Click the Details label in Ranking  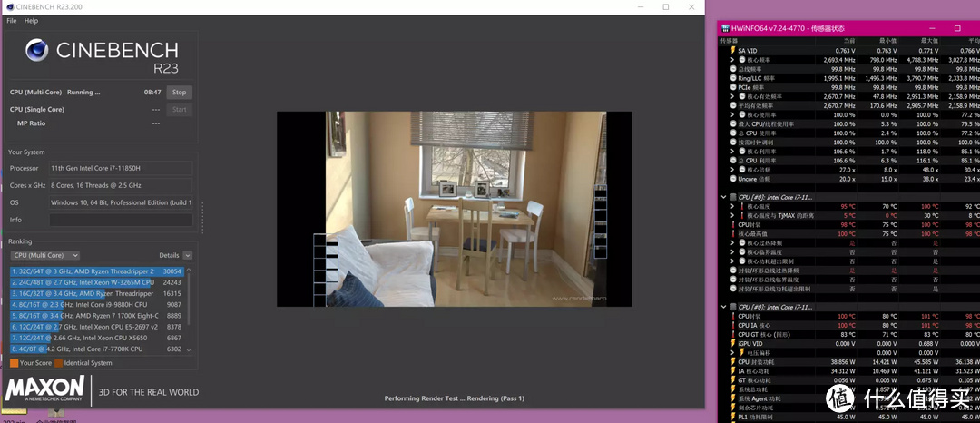coord(169,256)
